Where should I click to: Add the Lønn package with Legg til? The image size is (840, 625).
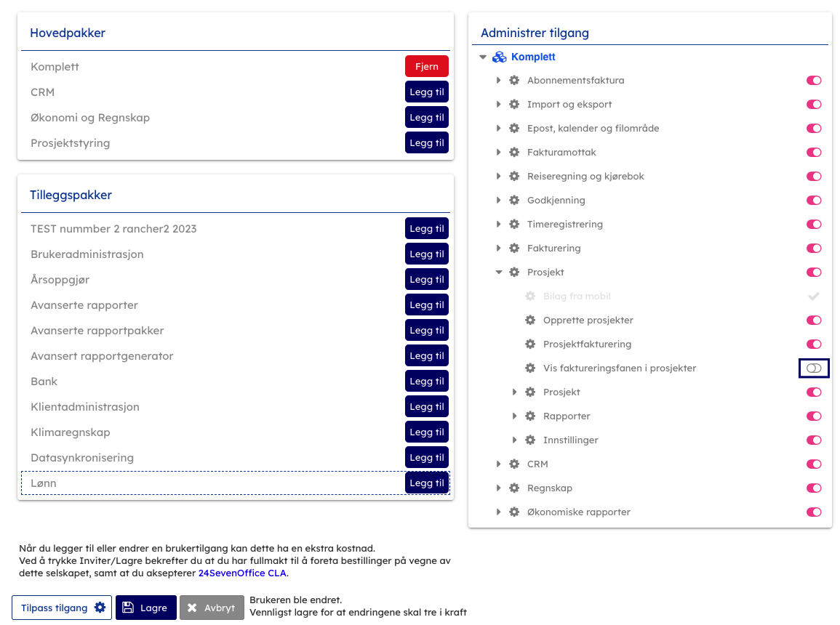(426, 483)
